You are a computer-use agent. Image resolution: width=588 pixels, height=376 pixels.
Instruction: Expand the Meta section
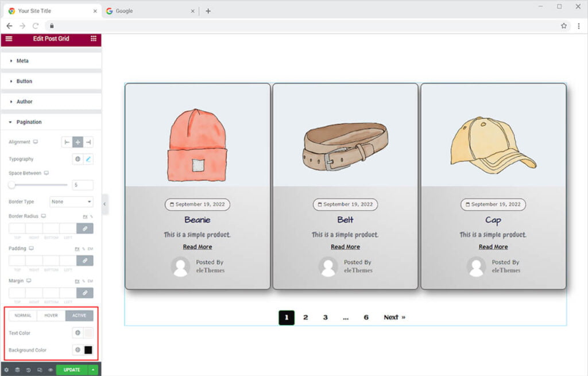pos(22,61)
